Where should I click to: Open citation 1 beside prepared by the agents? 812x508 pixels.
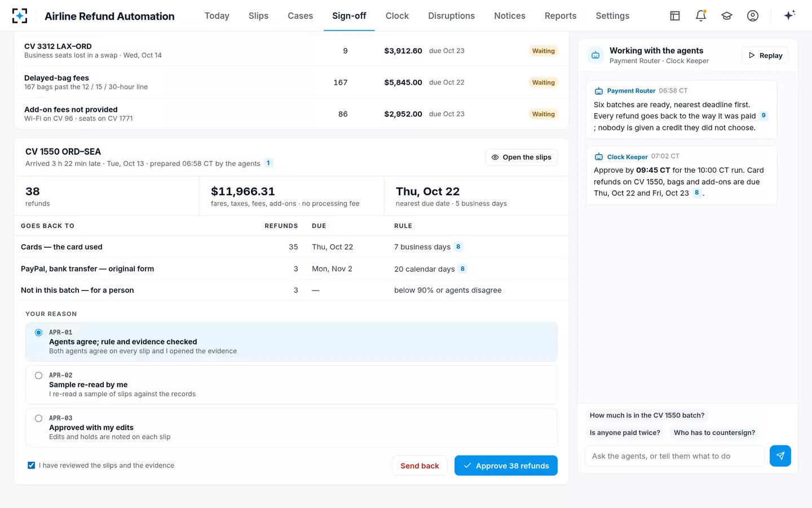coord(268,163)
